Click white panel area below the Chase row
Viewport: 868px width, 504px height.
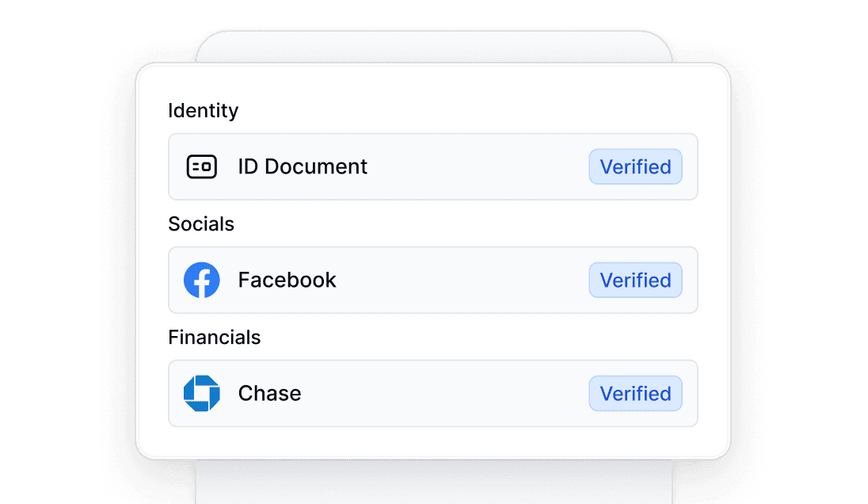coord(432,442)
